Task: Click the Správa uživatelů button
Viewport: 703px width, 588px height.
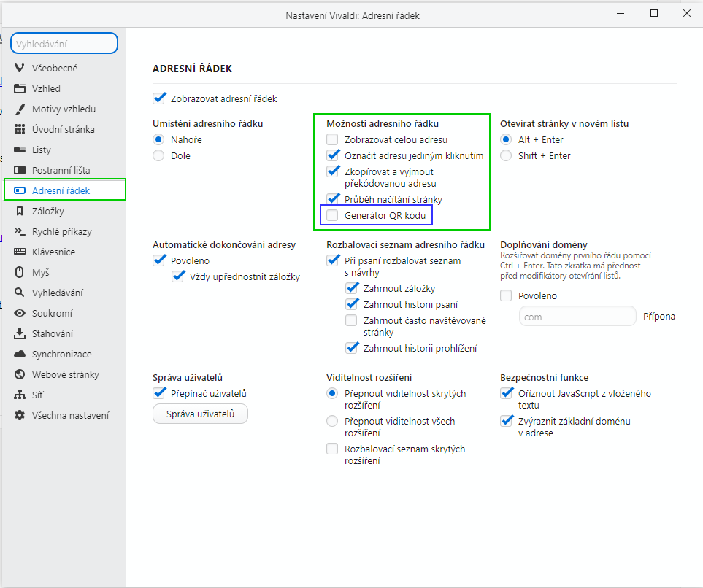Action: (x=200, y=414)
